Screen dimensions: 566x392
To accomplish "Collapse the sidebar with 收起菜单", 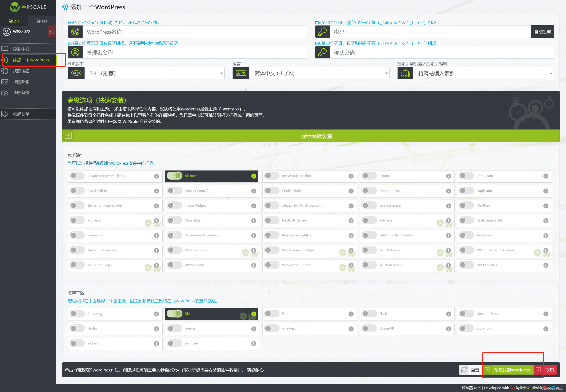I will pyautogui.click(x=28, y=114).
